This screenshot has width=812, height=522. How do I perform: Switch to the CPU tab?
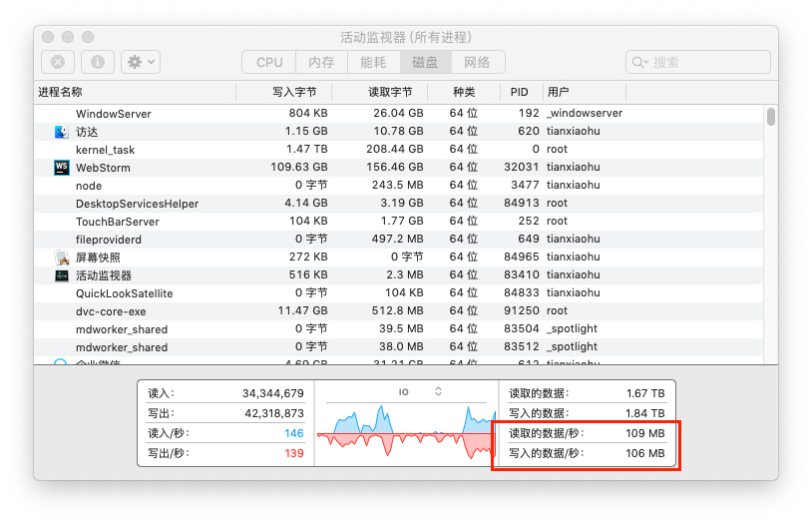point(269,62)
